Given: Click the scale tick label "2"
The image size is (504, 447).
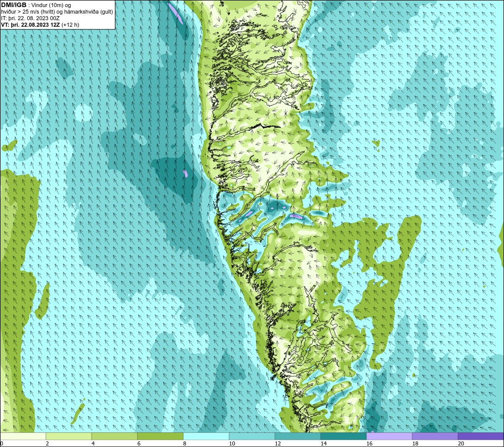Looking at the screenshot, I should (x=47, y=444).
